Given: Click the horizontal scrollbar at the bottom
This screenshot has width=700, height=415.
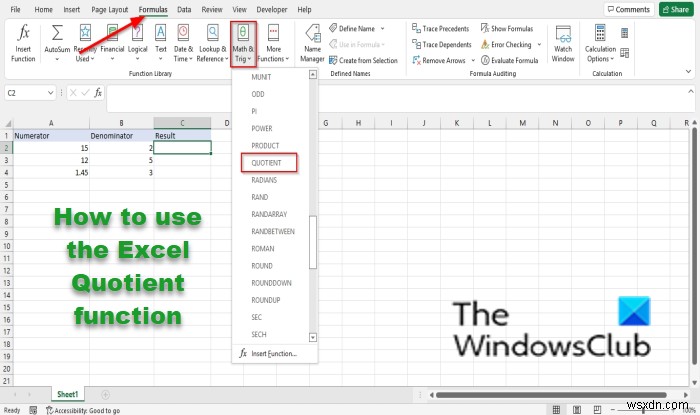Looking at the screenshot, I should click(x=551, y=395).
